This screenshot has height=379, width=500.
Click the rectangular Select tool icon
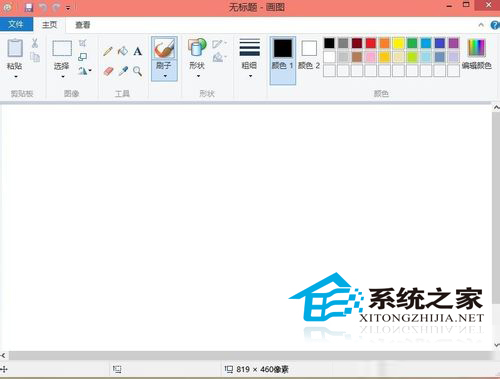[x=62, y=48]
